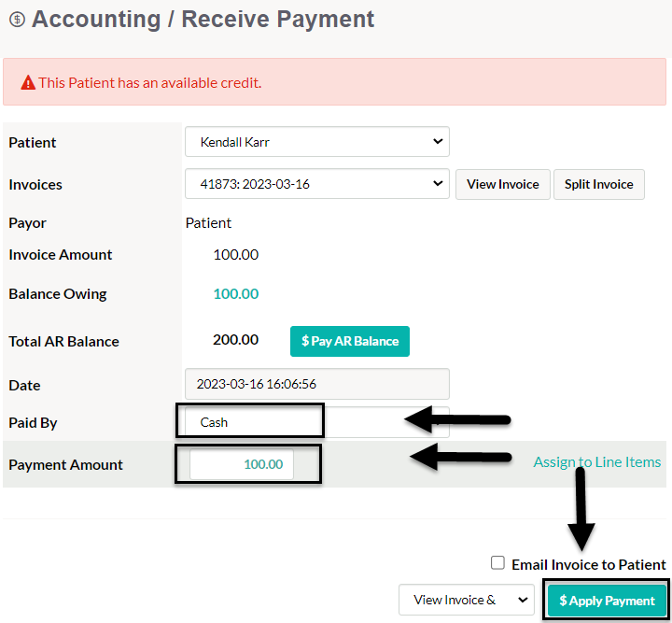Click the Split Invoice button
This screenshot has width=672, height=623.
pyautogui.click(x=598, y=184)
